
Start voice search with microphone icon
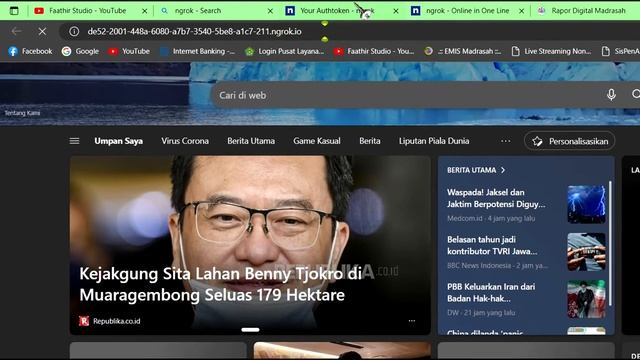click(x=611, y=95)
